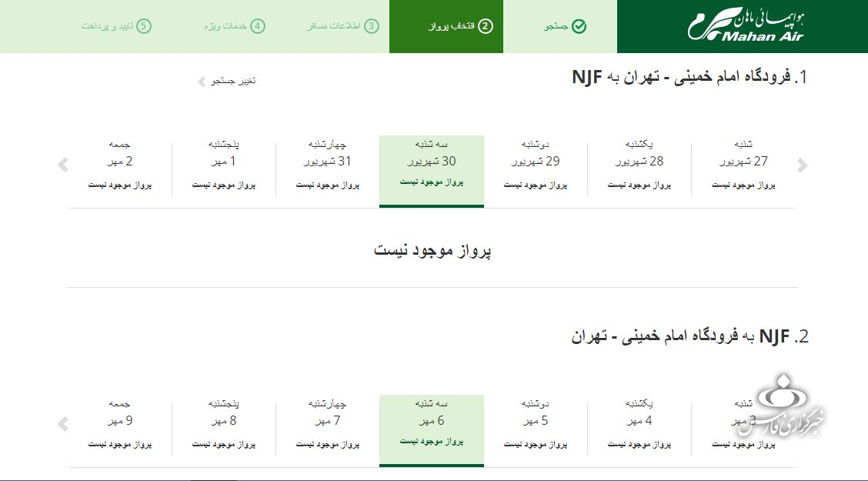Image resolution: width=868 pixels, height=481 pixels.
Task: Click the circled number 5 step icon
Action: pos(144,26)
